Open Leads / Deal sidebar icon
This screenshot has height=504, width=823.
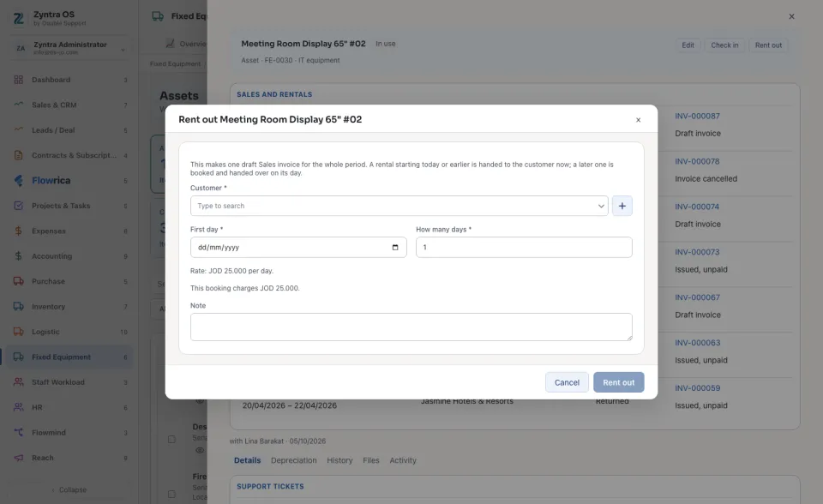(x=18, y=130)
